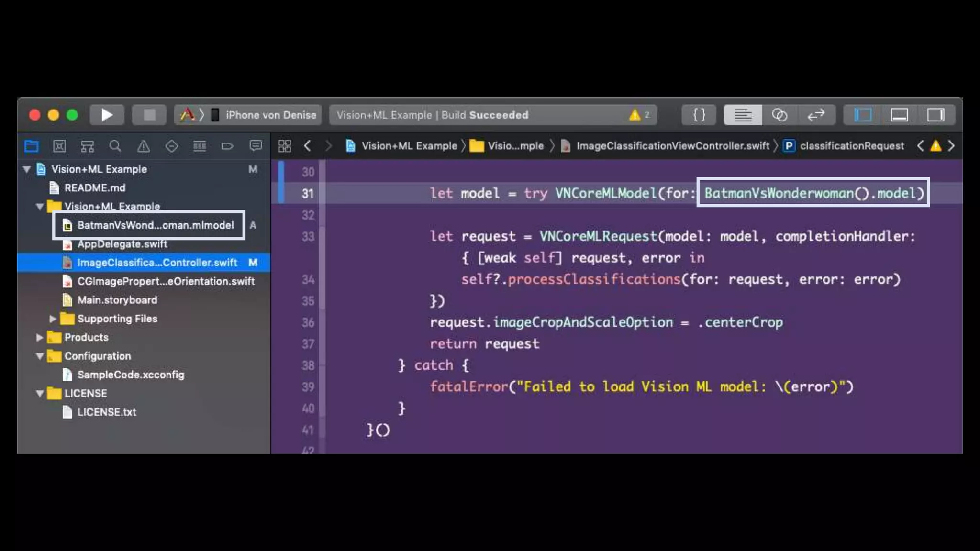Viewport: 980px width, 551px height.
Task: Click the Stop button in toolbar
Action: tap(149, 115)
